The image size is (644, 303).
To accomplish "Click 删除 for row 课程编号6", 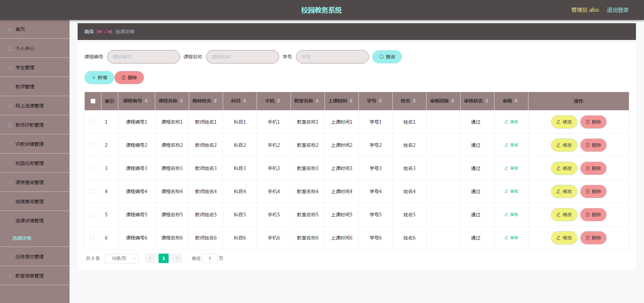I will tap(593, 238).
